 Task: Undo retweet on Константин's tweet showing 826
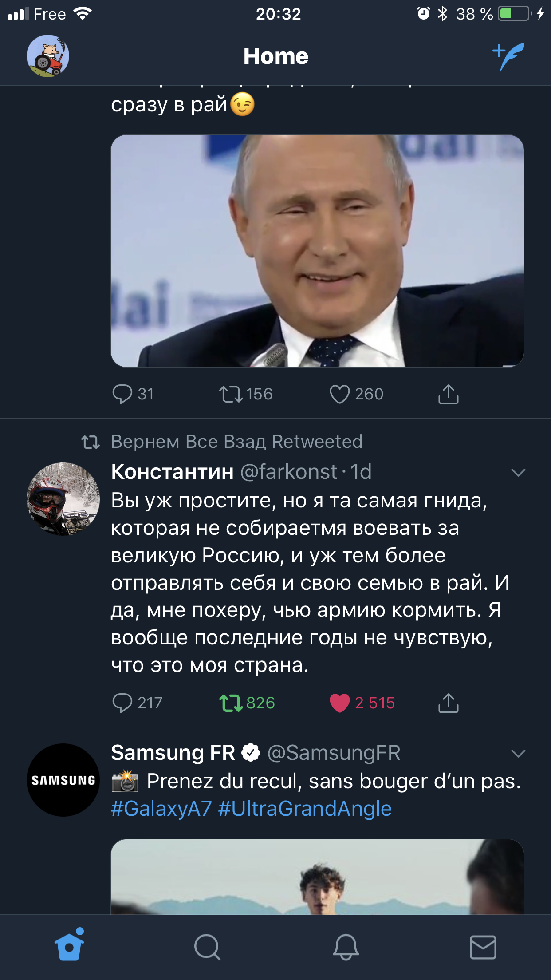coord(231,703)
